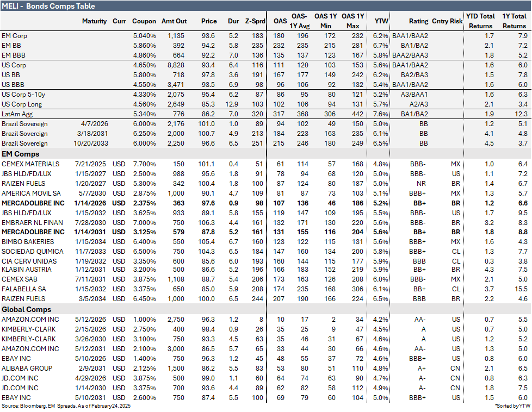Select the EM BBB row label
Viewport: 532px width, 412px height.
(x=14, y=55)
